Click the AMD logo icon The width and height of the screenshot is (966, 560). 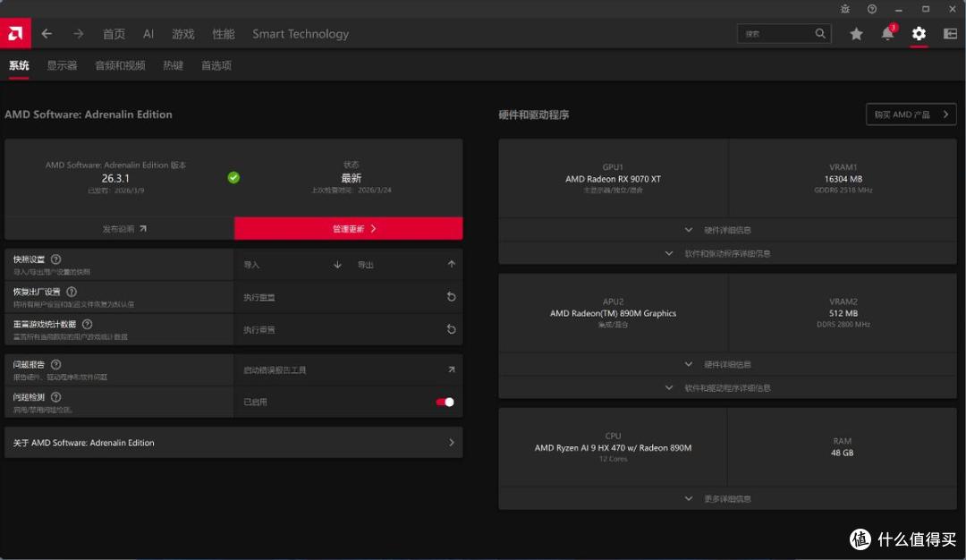tap(15, 33)
